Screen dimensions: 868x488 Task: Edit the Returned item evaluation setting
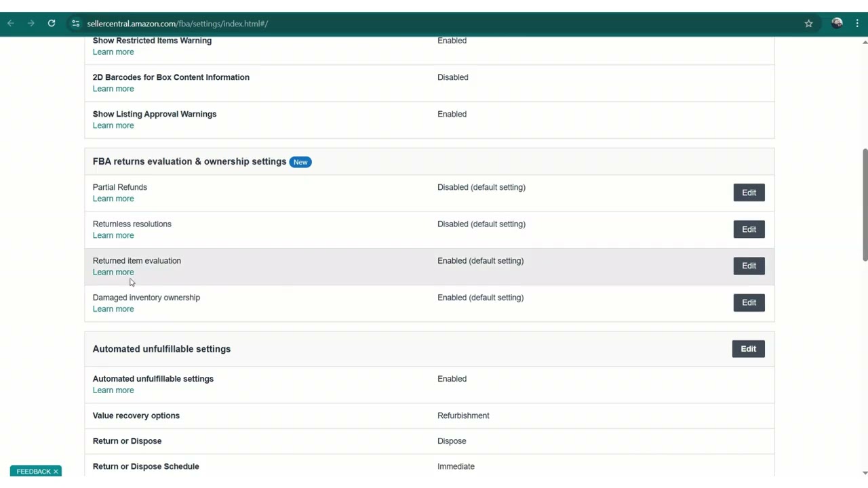pos(749,266)
